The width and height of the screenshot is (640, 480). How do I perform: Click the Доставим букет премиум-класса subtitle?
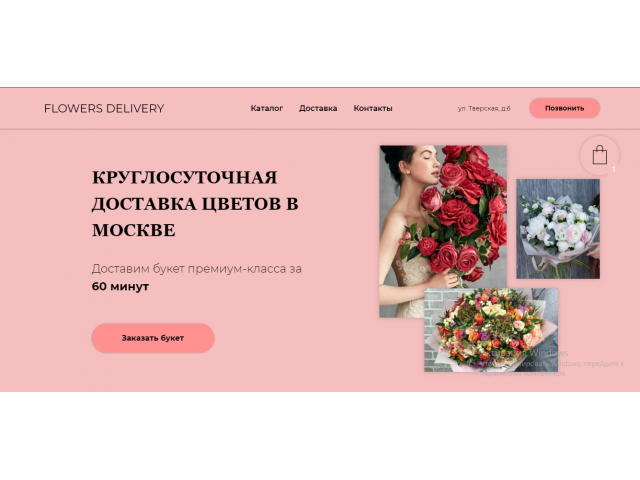coord(197,269)
